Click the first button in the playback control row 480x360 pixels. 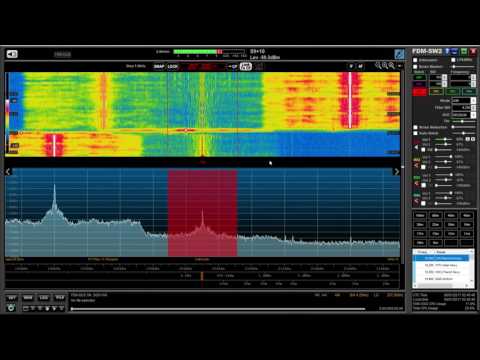point(26,309)
